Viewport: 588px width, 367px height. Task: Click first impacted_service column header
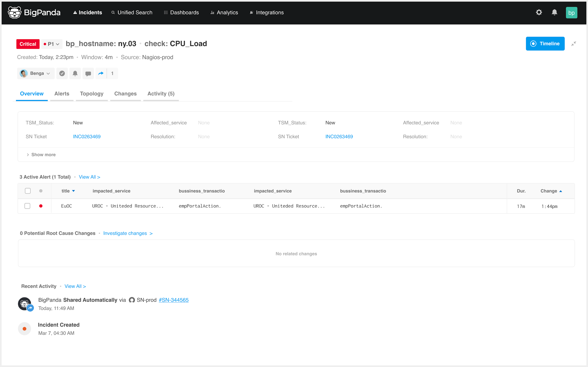click(111, 191)
